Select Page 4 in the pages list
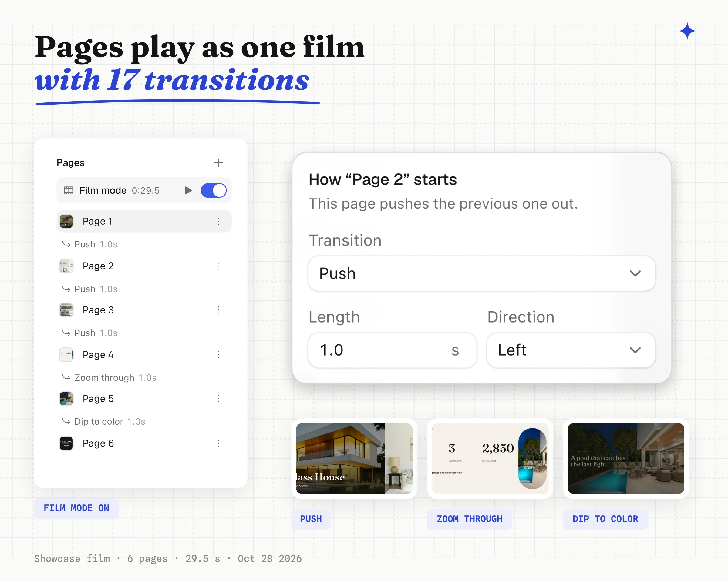 (144, 355)
